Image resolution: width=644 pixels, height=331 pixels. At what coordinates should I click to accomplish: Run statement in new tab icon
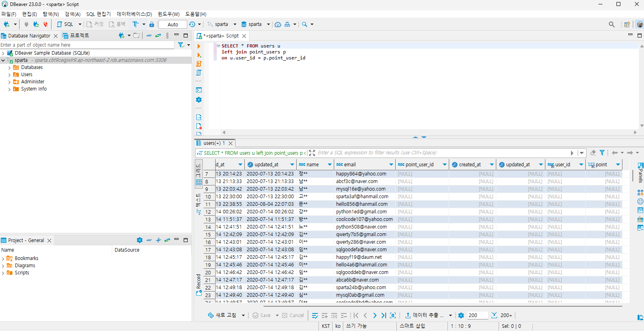[x=199, y=55]
